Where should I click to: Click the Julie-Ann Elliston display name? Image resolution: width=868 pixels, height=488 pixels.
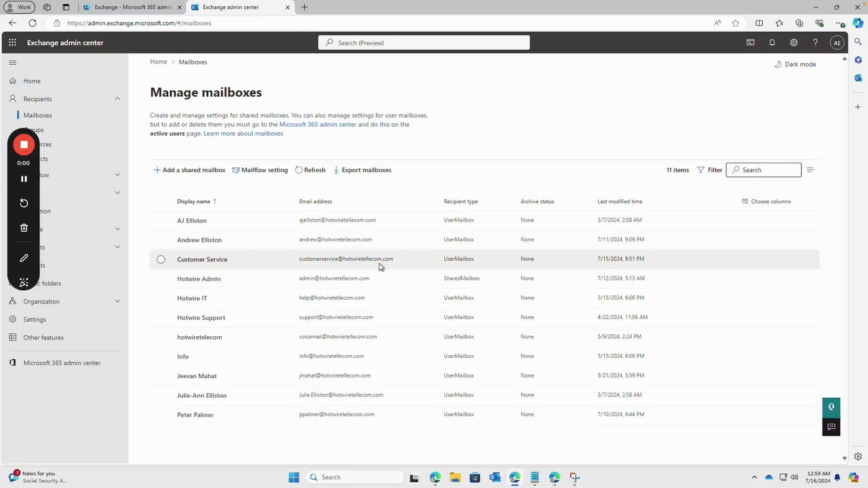point(202,395)
